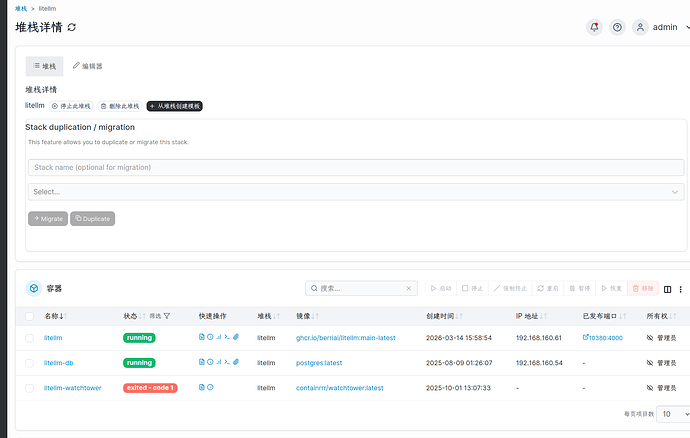Open notifications bell icon
The width and height of the screenshot is (690, 438).
point(594,27)
